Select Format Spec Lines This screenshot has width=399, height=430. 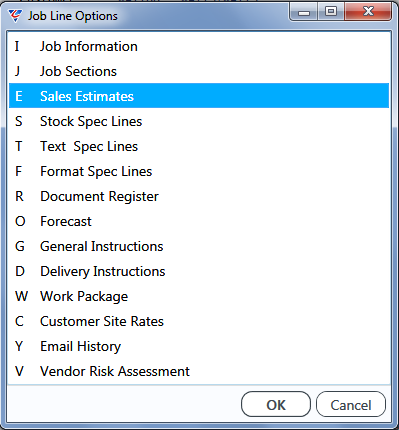(x=199, y=171)
